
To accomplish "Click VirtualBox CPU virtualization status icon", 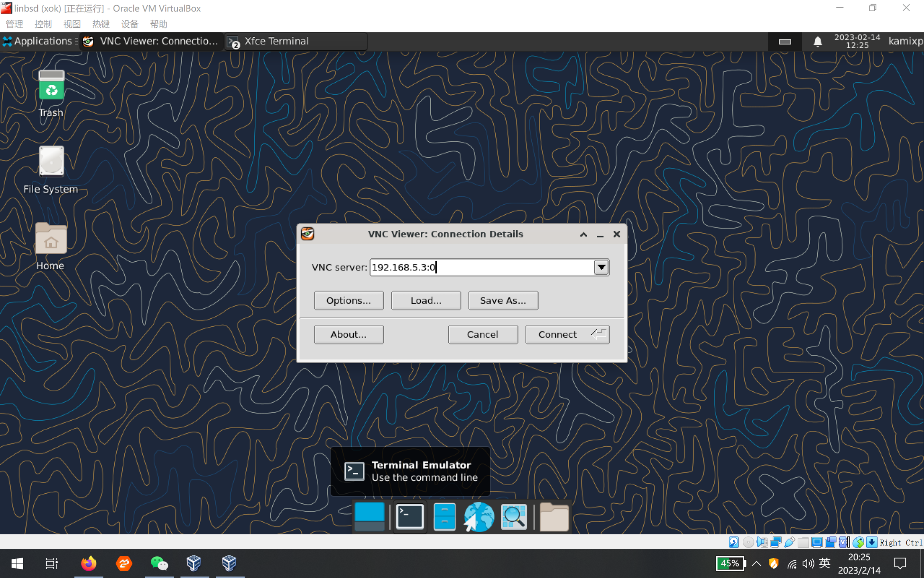I will click(x=844, y=542).
